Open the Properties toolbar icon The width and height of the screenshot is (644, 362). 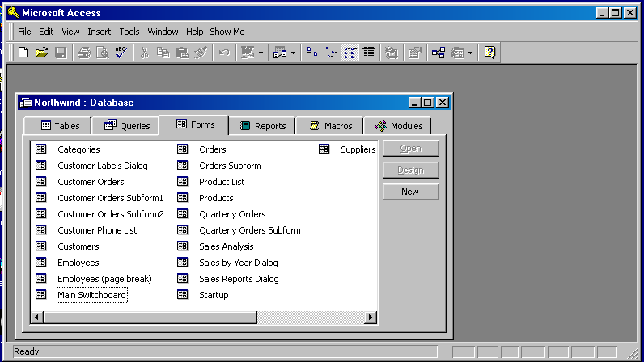point(414,53)
